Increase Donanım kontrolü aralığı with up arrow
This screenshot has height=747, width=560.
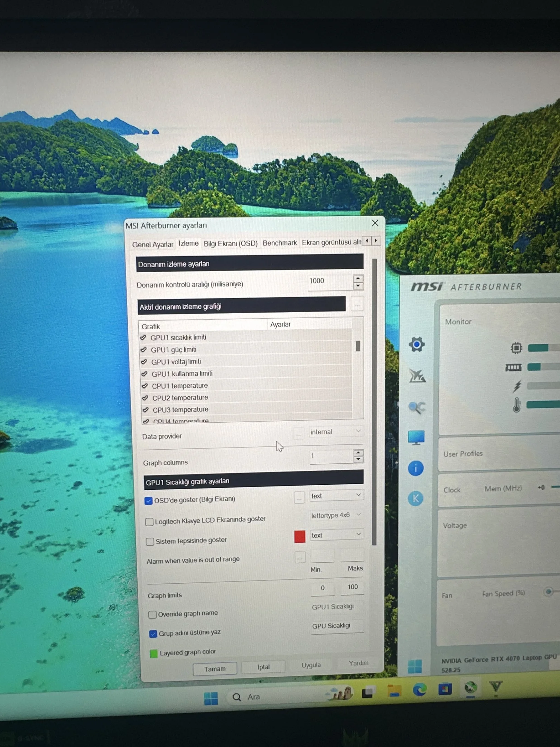358,278
